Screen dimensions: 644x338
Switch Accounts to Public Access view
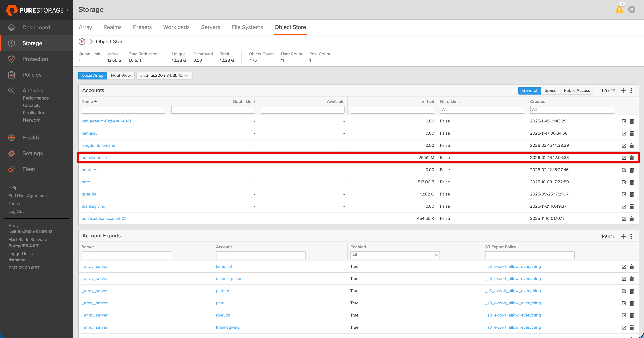(x=577, y=91)
